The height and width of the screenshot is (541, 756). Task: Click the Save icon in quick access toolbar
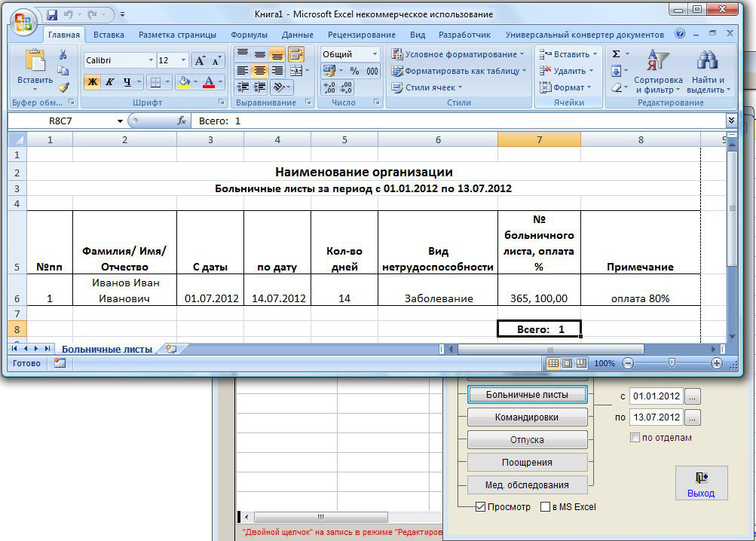pyautogui.click(x=52, y=15)
